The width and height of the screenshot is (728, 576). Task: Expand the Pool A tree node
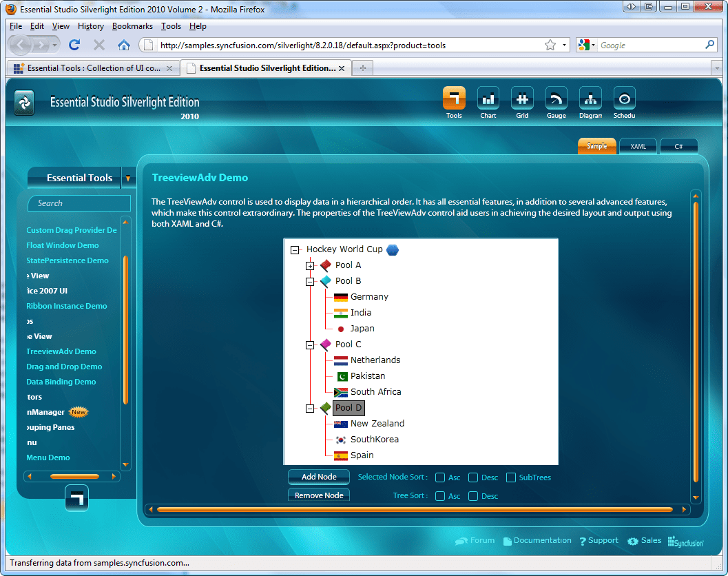click(x=309, y=265)
